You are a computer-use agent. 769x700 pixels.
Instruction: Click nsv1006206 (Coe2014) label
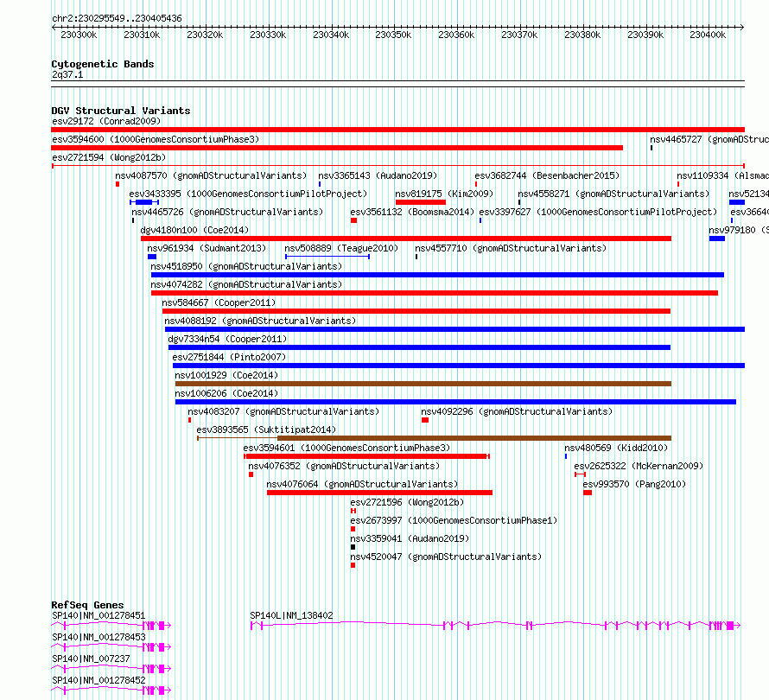[x=226, y=393]
